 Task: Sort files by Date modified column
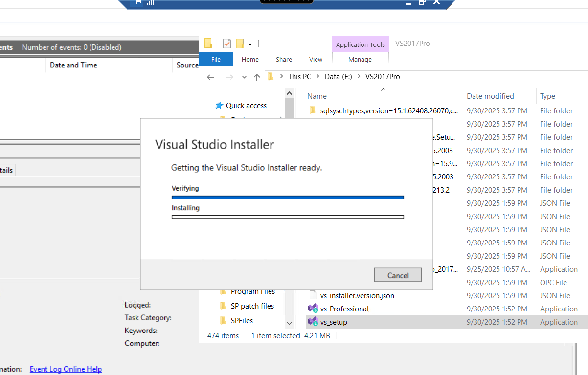(x=490, y=96)
